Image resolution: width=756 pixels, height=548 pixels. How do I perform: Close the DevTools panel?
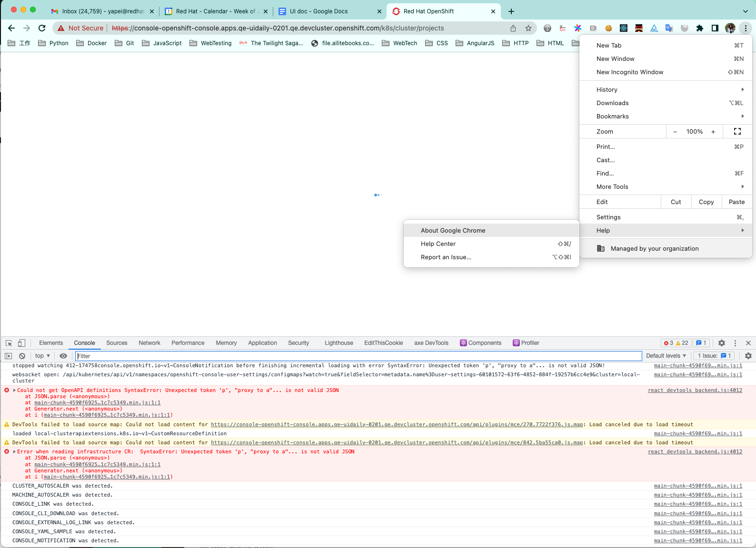[x=748, y=343]
